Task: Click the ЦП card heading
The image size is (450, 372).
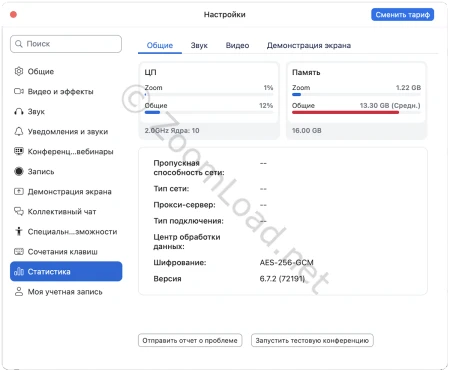Action: [x=150, y=72]
